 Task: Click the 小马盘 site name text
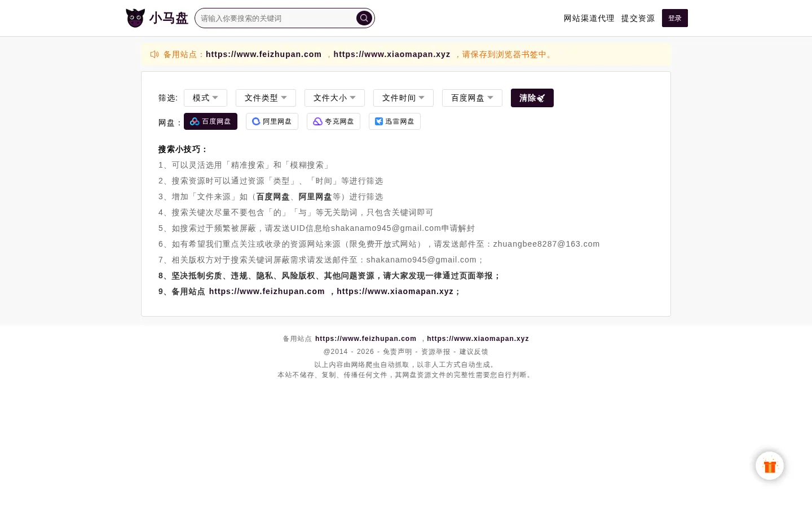coord(169,18)
